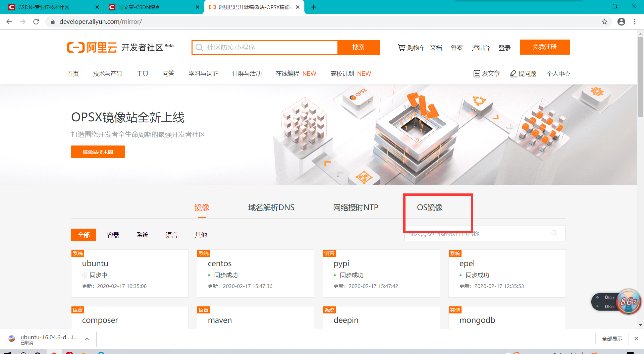Click the 免费注册 button
This screenshot has height=354, width=644.
(545, 47)
